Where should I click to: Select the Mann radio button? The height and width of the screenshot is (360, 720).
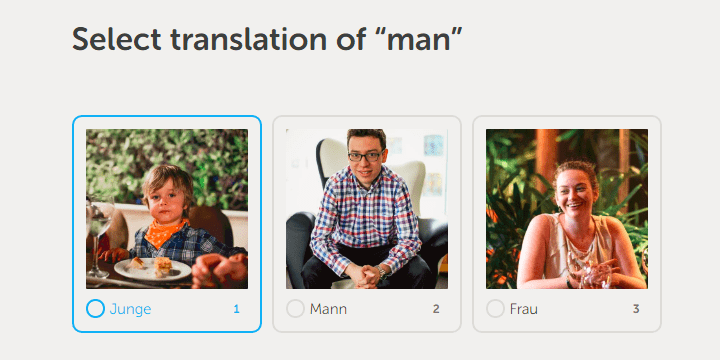[x=295, y=309]
